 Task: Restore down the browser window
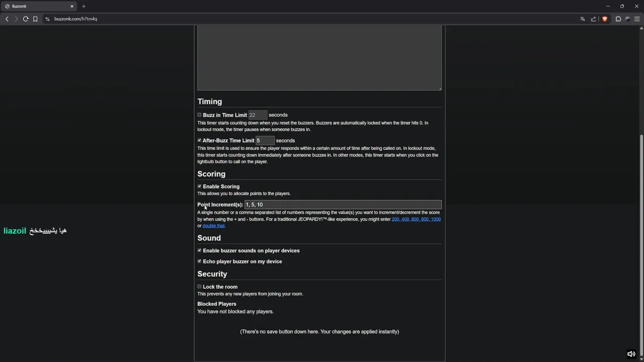pyautogui.click(x=622, y=6)
